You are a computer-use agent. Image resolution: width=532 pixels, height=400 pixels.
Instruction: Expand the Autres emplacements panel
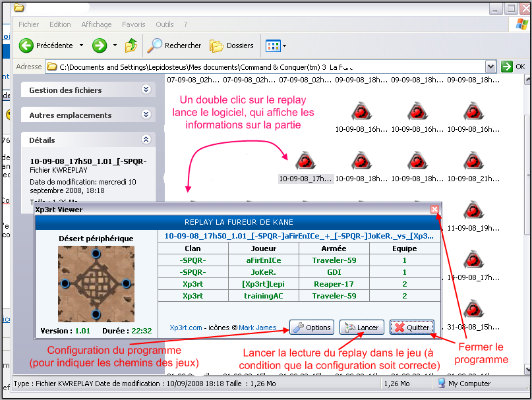[x=146, y=115]
